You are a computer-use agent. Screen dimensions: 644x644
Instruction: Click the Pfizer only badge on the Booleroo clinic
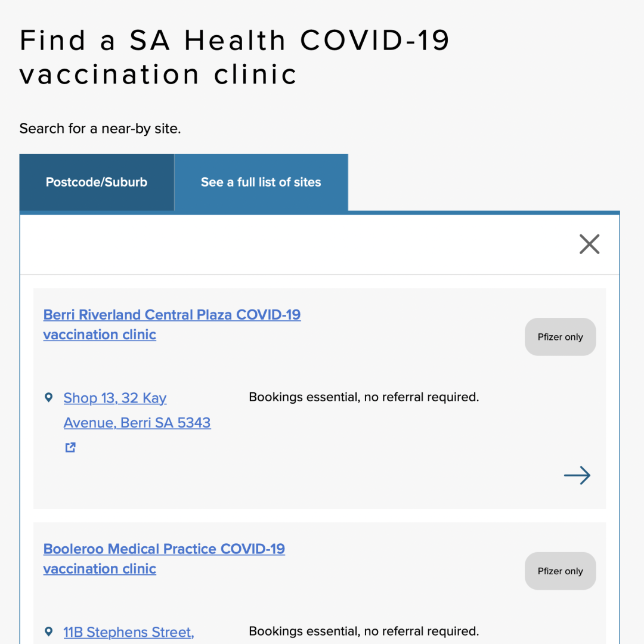tap(560, 571)
